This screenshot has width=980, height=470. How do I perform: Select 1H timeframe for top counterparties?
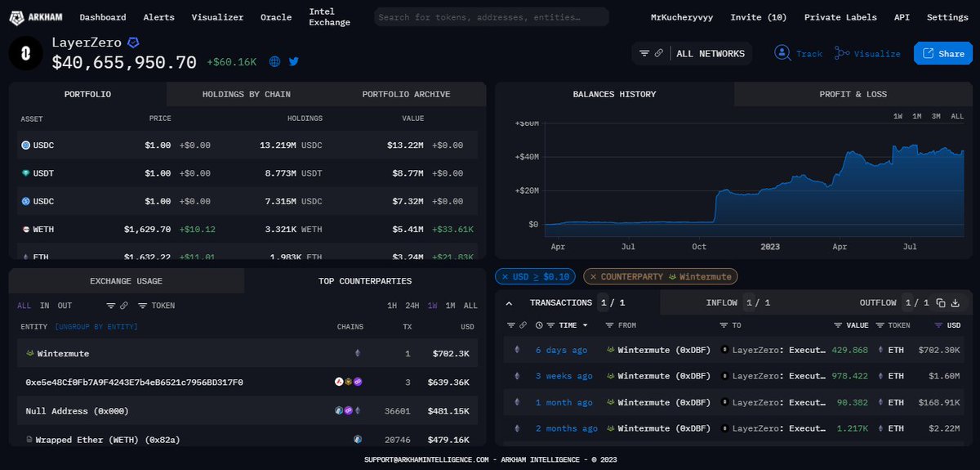(392, 306)
